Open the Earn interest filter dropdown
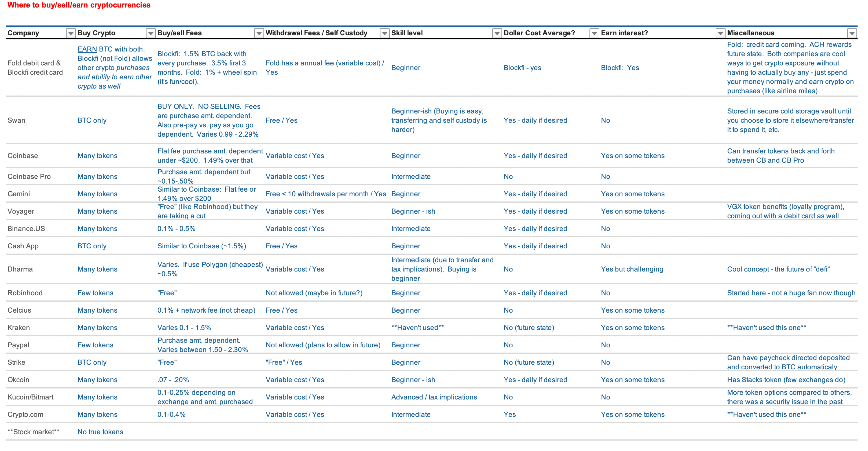Image resolution: width=868 pixels, height=451 pixels. [x=720, y=33]
